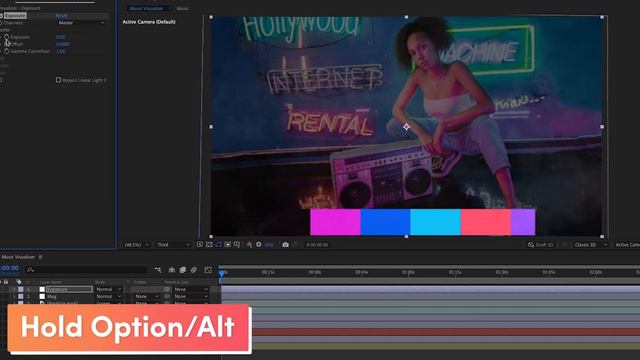This screenshot has width=640, height=360.
Task: Click the Gamma Correction value 1.00
Action: (x=60, y=51)
